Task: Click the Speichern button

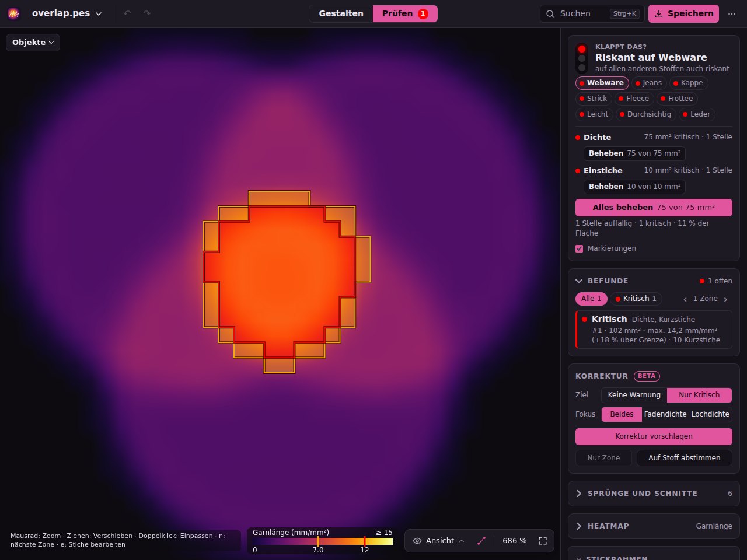Action: tap(683, 13)
